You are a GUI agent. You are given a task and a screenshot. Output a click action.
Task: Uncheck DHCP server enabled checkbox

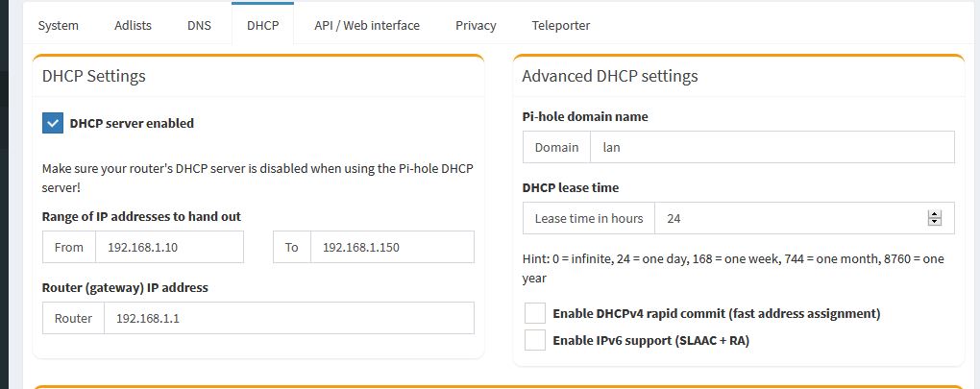pos(53,123)
